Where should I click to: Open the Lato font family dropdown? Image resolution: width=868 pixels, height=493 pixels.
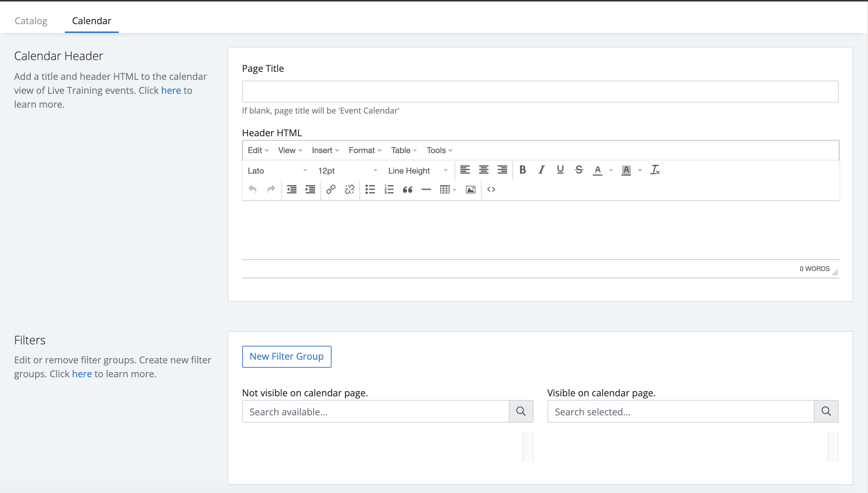point(277,171)
